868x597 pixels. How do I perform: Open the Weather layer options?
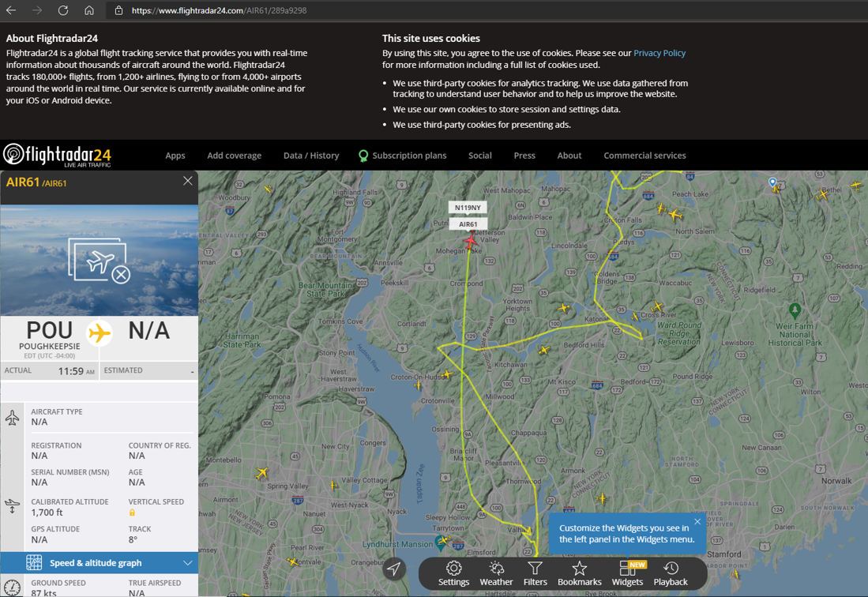tap(496, 573)
